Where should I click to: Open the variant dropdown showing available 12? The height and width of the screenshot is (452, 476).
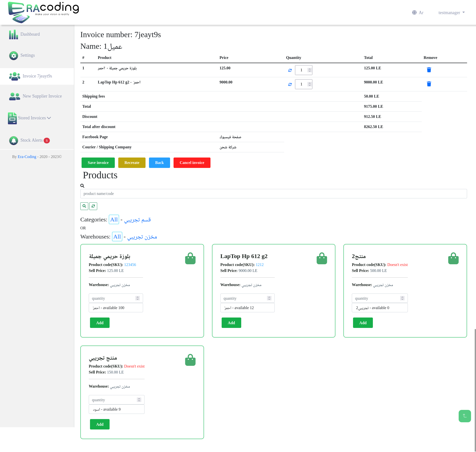point(247,308)
